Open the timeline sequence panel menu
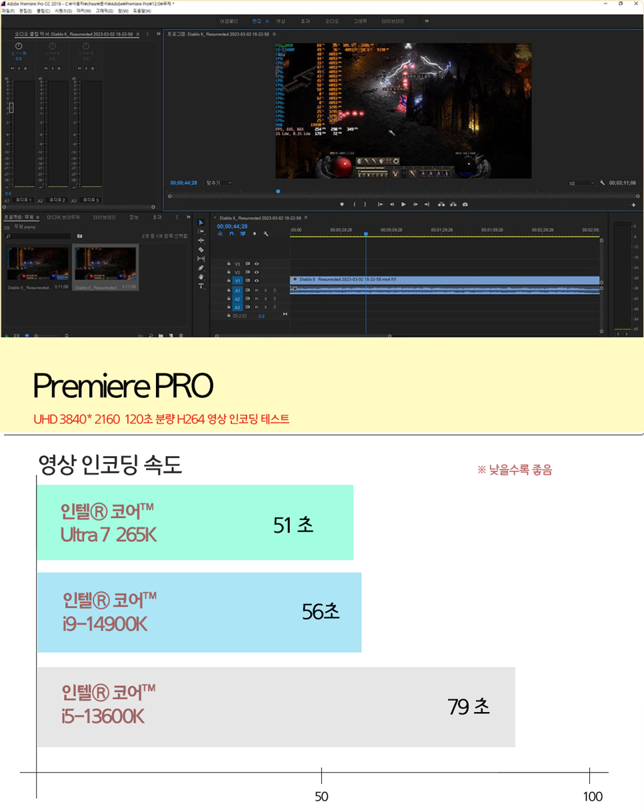 click(307, 217)
